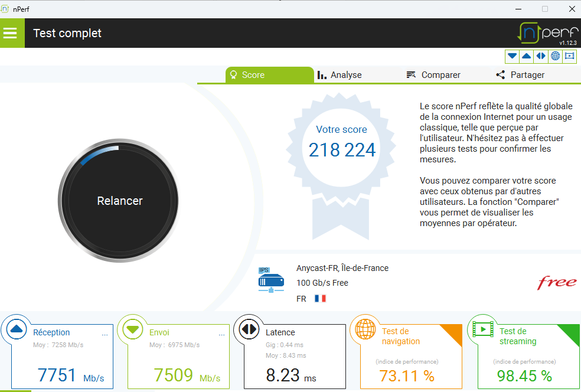Click the Moy : 7258 Mb/s text
The height and width of the screenshot is (392, 581).
(x=58, y=345)
